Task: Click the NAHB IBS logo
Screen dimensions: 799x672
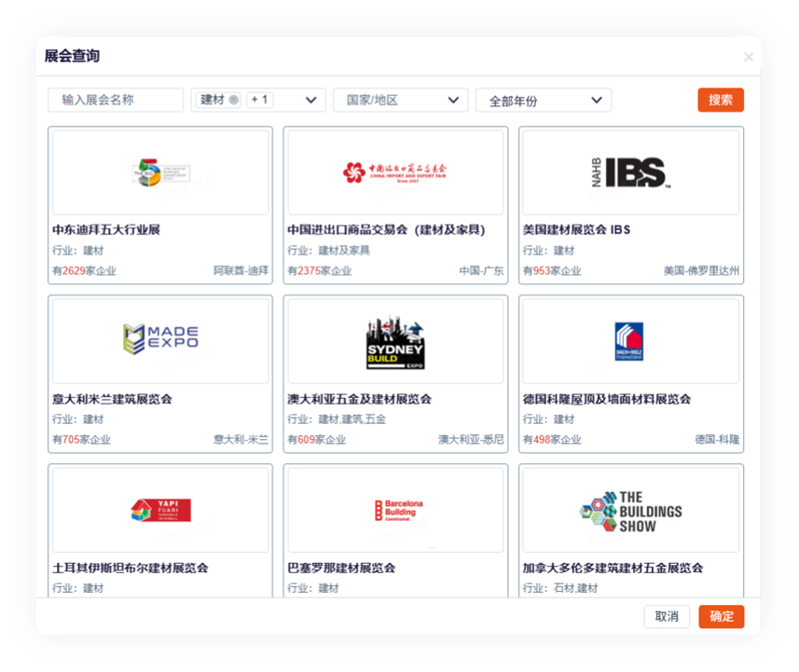Action: pos(630,172)
